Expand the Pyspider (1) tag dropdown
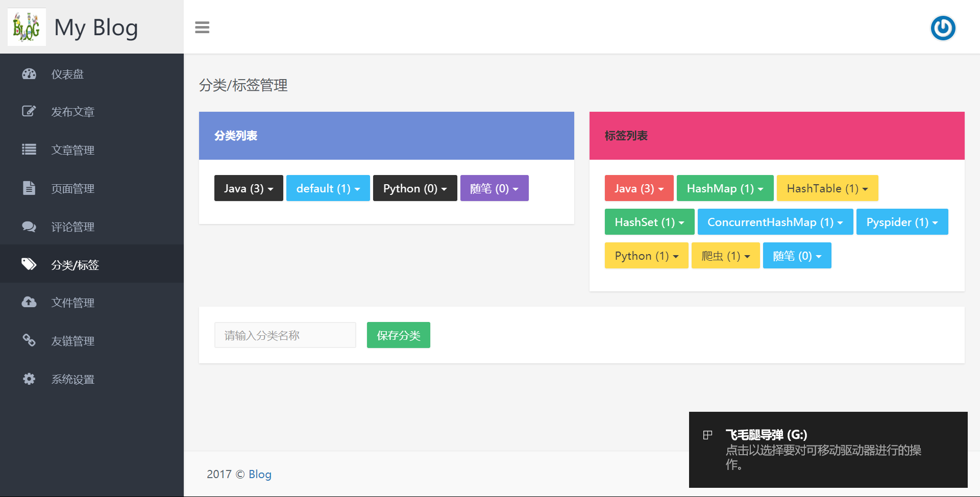This screenshot has height=497, width=980. pyautogui.click(x=902, y=222)
